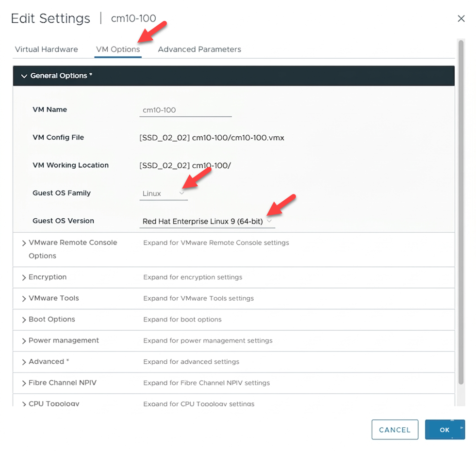Expand the CPU Topology chevron
476x451 pixels.
24,404
